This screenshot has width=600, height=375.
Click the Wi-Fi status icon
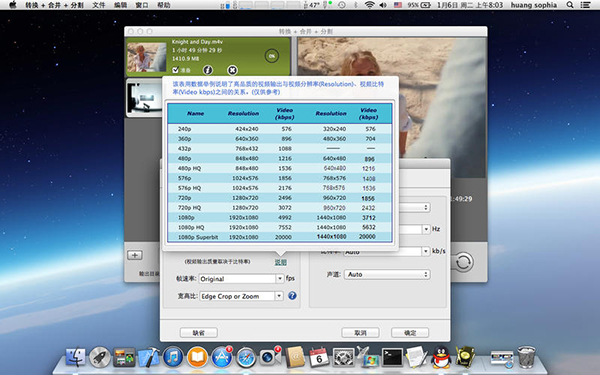369,5
